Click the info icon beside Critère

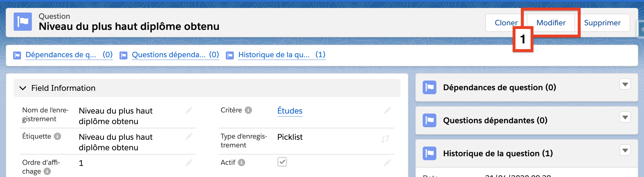(x=248, y=110)
